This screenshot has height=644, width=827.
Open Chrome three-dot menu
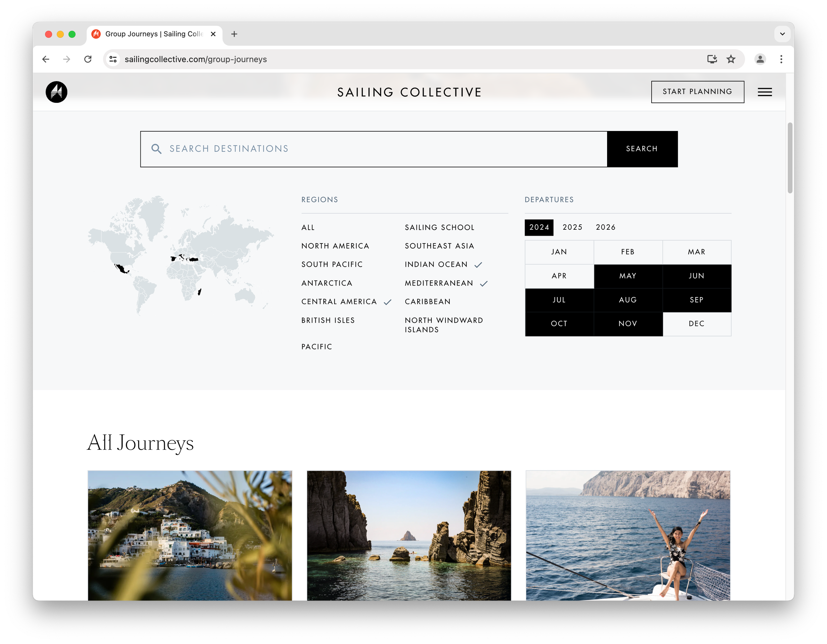click(x=781, y=59)
